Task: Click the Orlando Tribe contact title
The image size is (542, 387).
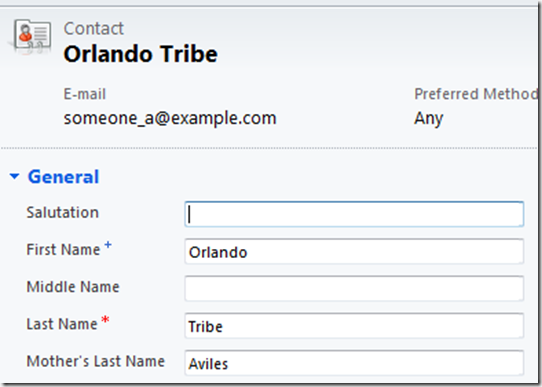Action: click(x=141, y=54)
